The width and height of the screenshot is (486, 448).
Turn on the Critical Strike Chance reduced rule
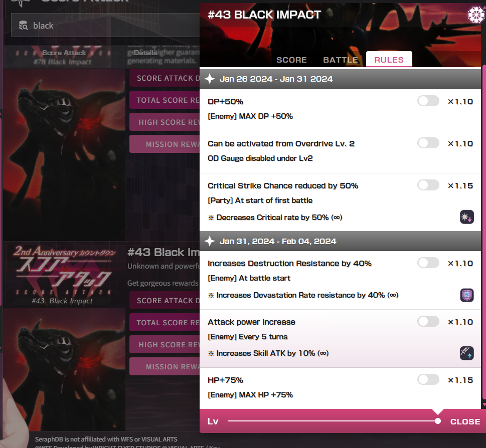[428, 185]
